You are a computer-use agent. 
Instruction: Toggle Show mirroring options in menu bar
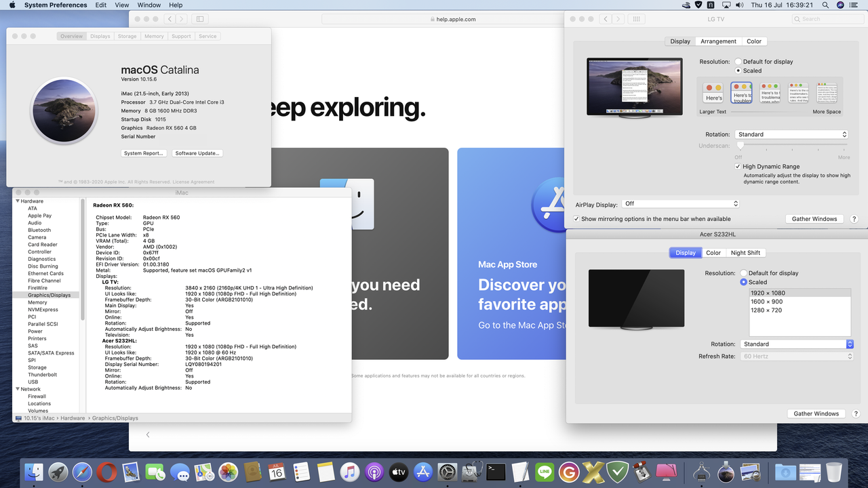[x=576, y=219]
